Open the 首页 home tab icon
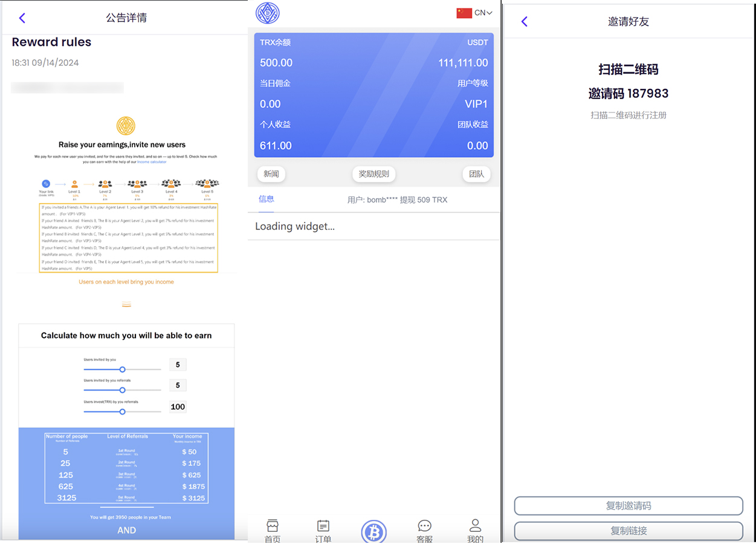 (273, 525)
